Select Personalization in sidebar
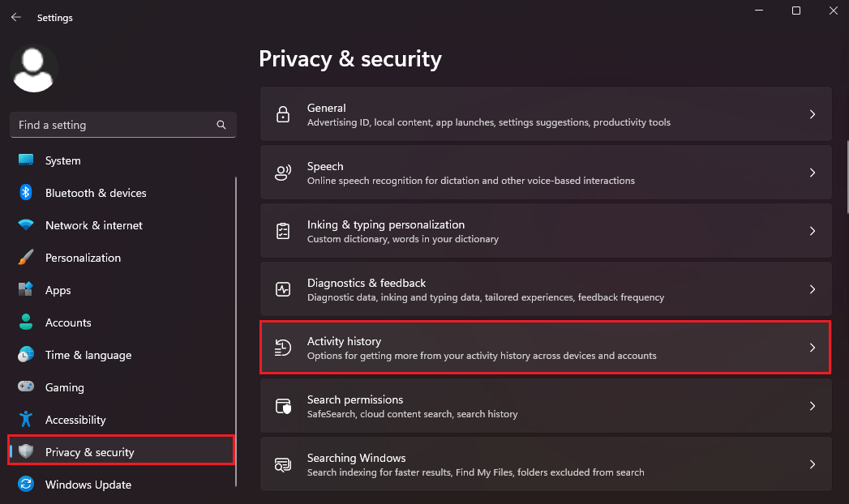Image resolution: width=849 pixels, height=504 pixels. [x=122, y=258]
